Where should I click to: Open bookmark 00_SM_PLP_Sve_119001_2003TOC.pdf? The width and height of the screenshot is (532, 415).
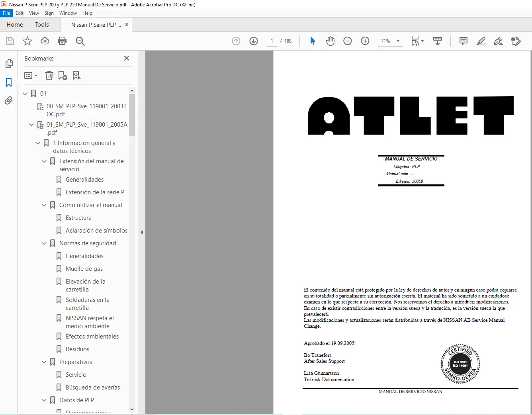tap(86, 110)
